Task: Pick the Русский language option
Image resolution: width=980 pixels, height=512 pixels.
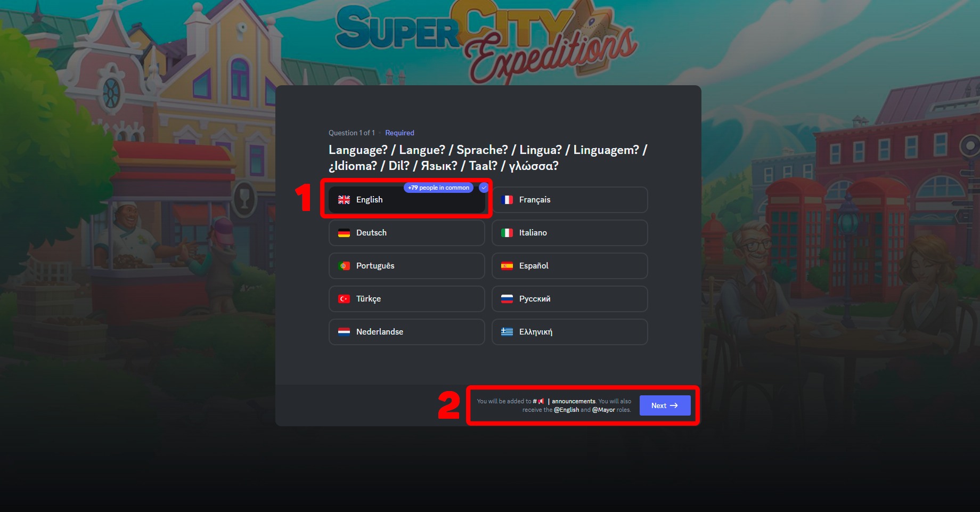Action: [x=570, y=299]
